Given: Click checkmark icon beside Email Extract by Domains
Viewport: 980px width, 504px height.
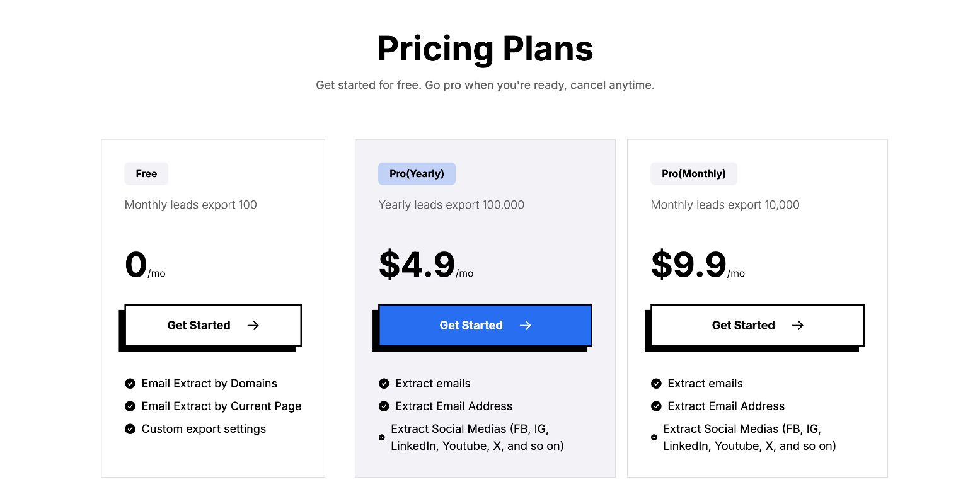Looking at the screenshot, I should coord(130,384).
